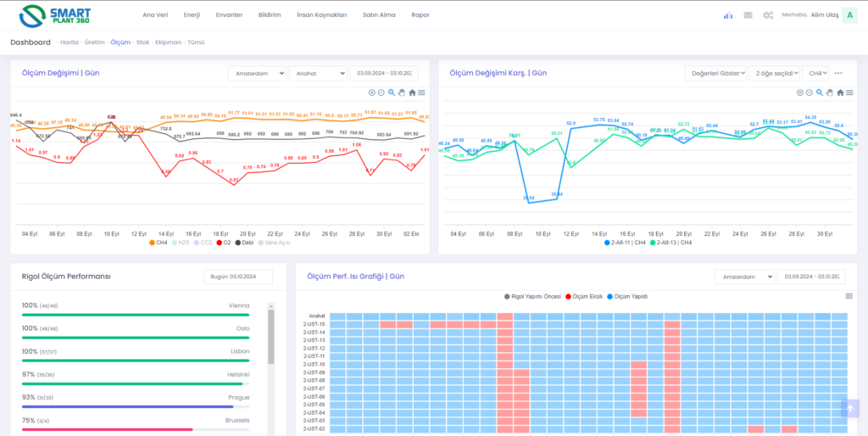Toggle the H2S series in chart legend
868x436 pixels.
(182, 243)
